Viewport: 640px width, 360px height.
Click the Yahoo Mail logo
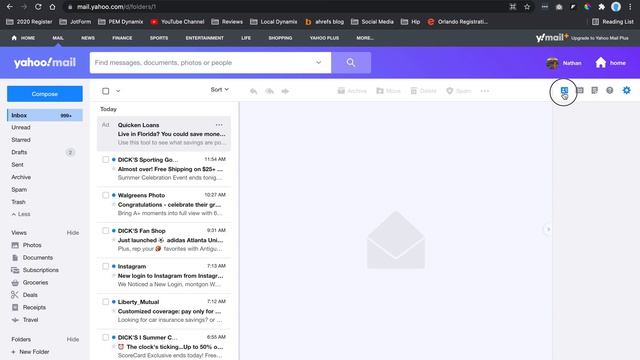click(44, 62)
